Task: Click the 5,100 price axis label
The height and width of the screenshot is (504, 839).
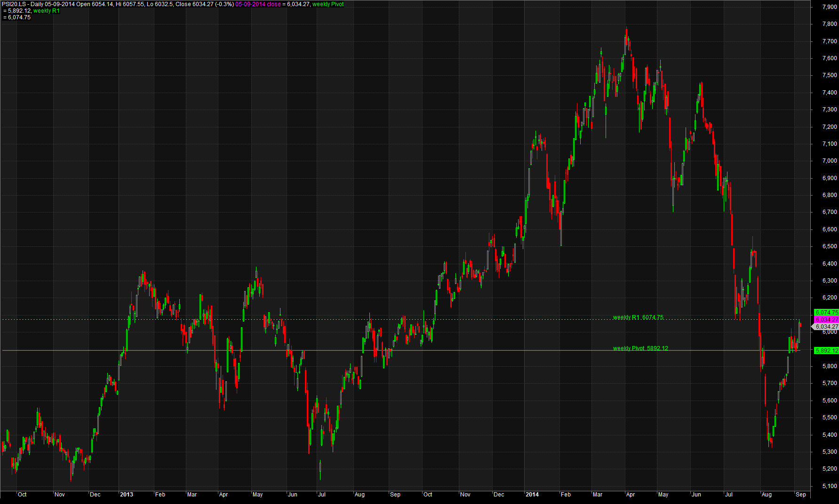Action: click(830, 486)
